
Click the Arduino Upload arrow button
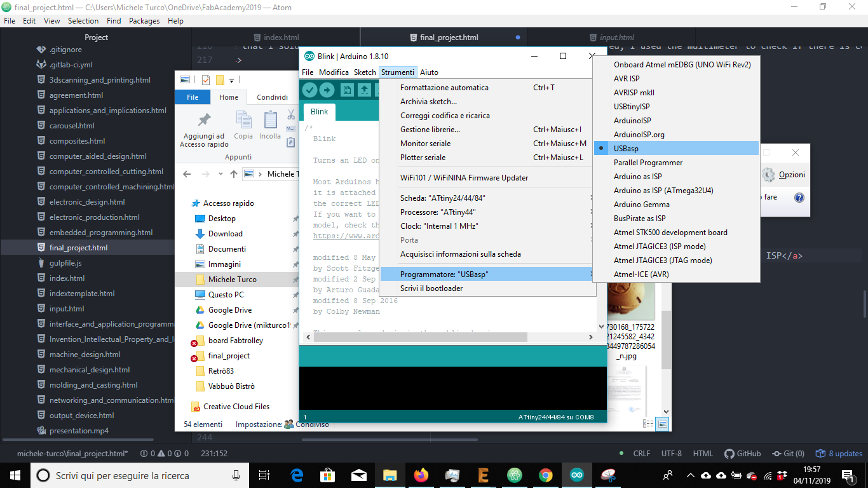pyautogui.click(x=327, y=90)
